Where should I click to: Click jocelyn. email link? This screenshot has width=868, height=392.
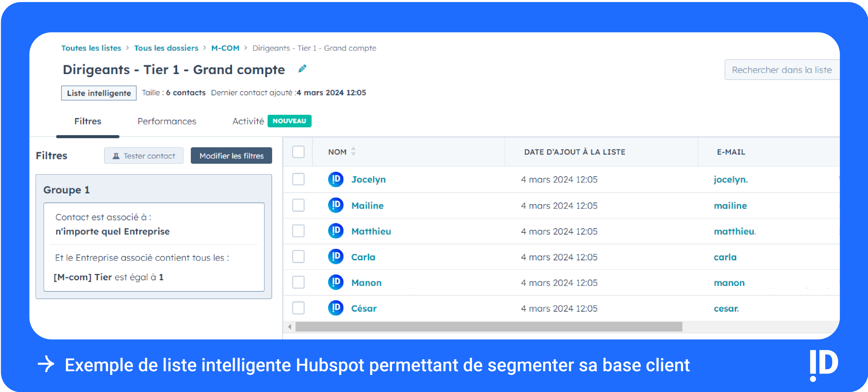click(x=731, y=180)
